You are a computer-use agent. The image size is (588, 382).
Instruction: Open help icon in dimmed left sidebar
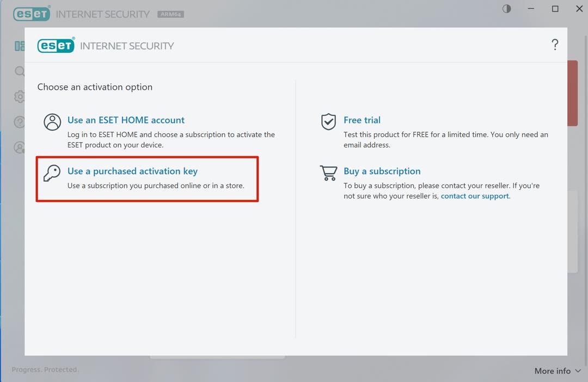19,122
